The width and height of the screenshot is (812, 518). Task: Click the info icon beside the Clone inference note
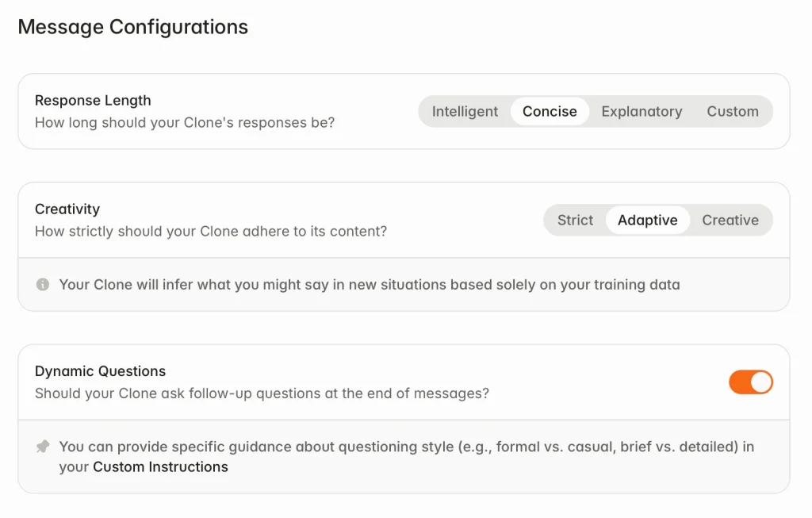43,284
